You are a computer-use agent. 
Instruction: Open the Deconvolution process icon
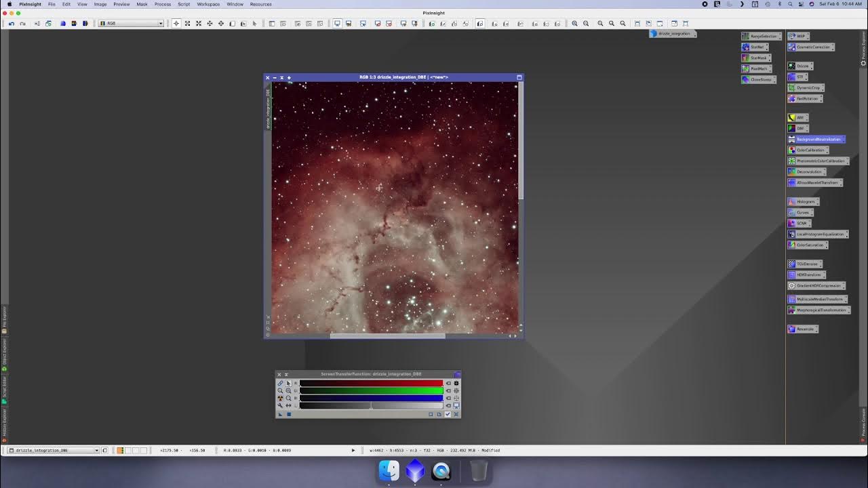click(x=806, y=171)
